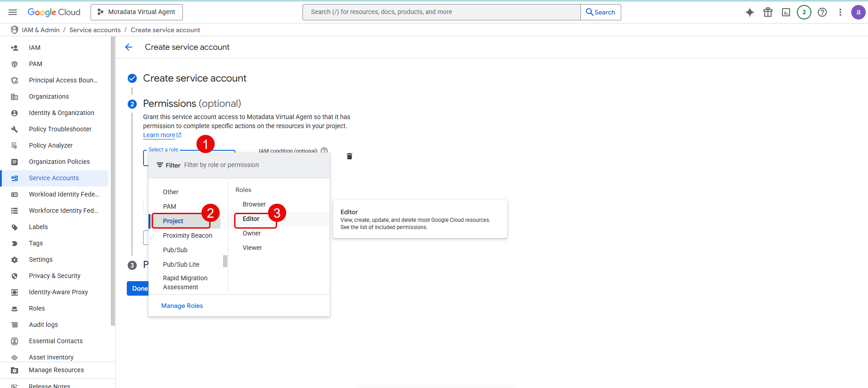Click the Labels tag icon

tap(14, 227)
